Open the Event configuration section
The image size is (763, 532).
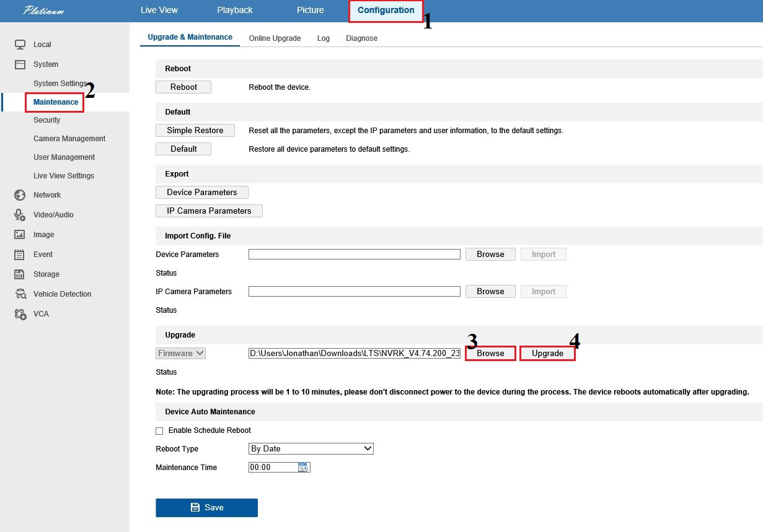tap(43, 254)
